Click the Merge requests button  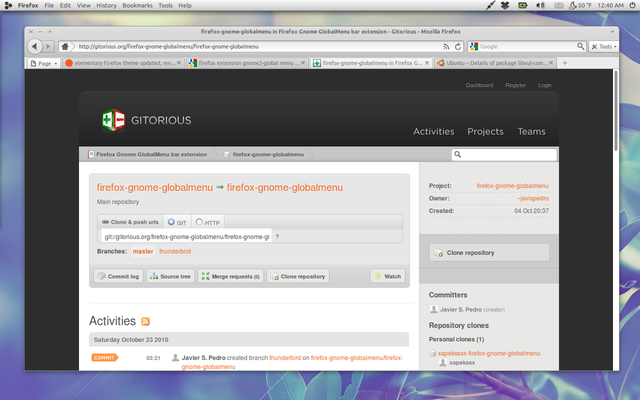pyautogui.click(x=231, y=276)
